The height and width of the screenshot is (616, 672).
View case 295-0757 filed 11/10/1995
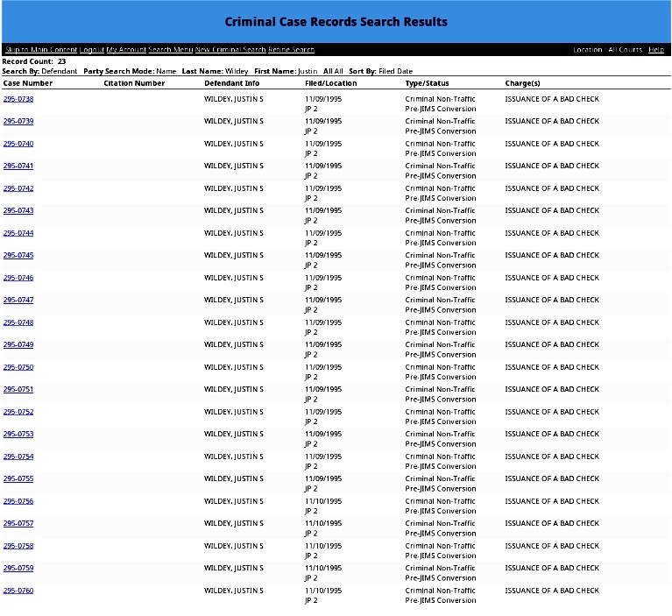click(x=18, y=523)
